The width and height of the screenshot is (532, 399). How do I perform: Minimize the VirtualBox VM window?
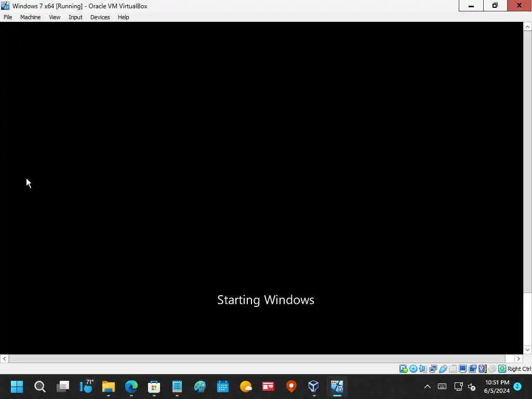click(471, 6)
